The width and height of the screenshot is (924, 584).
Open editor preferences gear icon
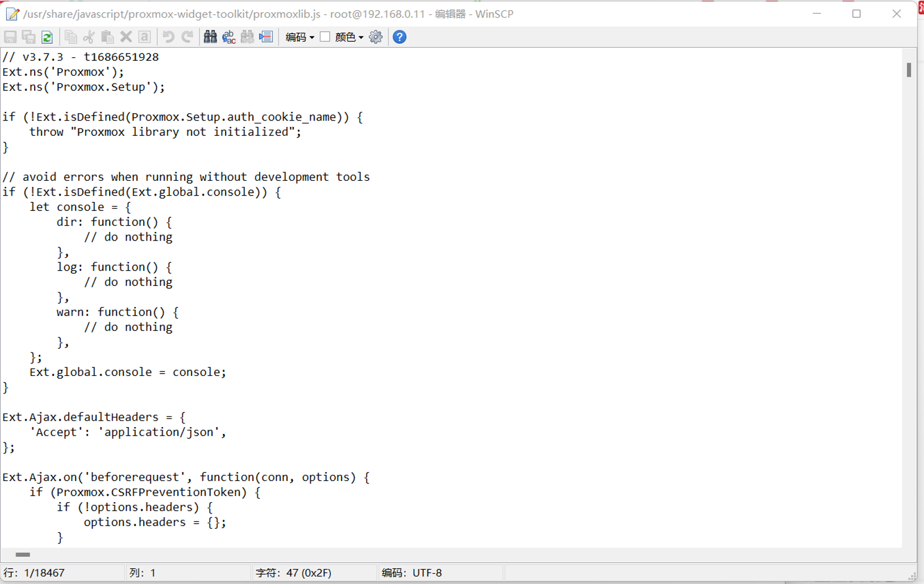coord(376,37)
